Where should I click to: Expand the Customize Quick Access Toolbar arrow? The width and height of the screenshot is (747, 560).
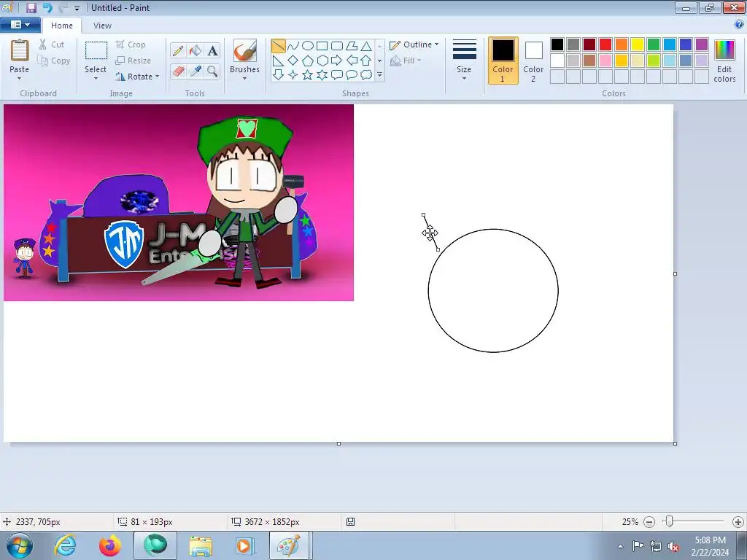pos(77,8)
